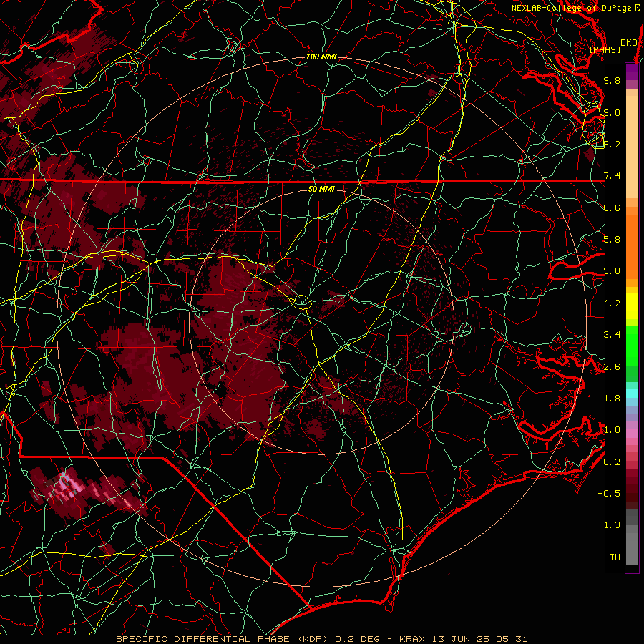Click the Specific Differential Phase caption at the bottom
The height and width of the screenshot is (644, 644).
click(x=321, y=639)
